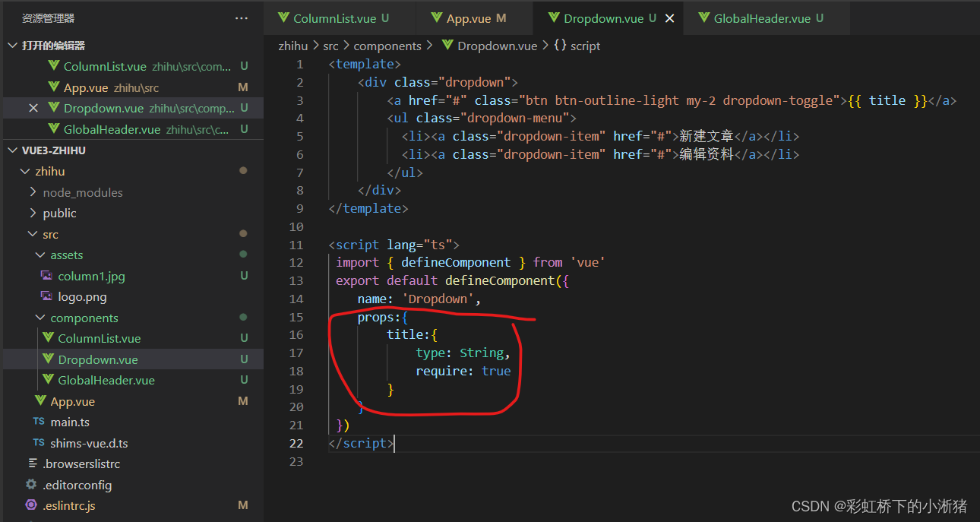Image resolution: width=980 pixels, height=522 pixels.
Task: Click the modified indicator dot next to zhihu
Action: 242,170
